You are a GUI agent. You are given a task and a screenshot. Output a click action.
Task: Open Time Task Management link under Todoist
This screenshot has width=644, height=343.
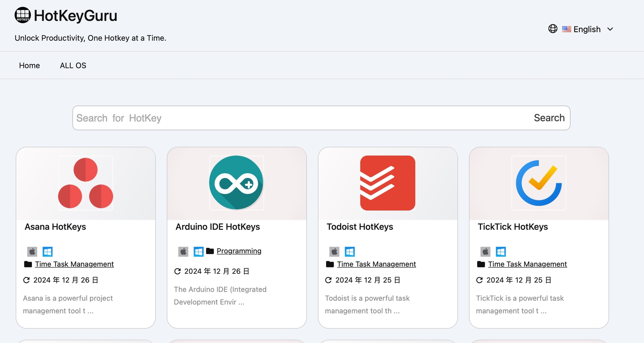pos(376,264)
